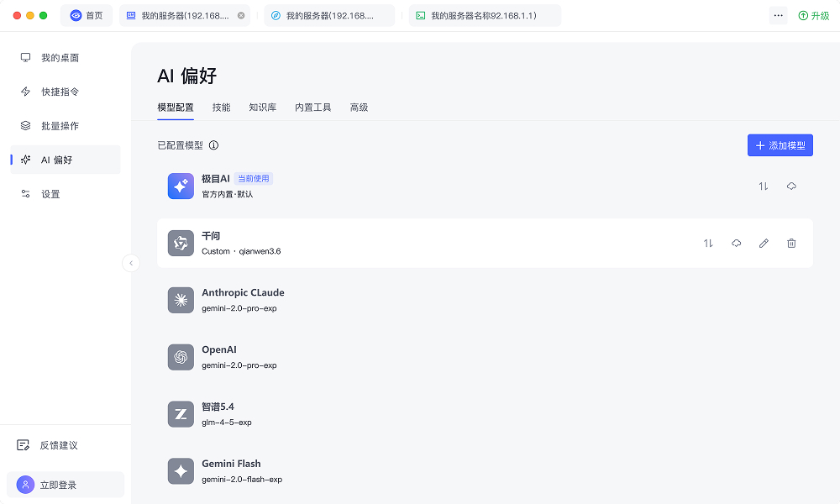Image resolution: width=840 pixels, height=504 pixels.
Task: Click the OpenAI logo icon
Action: pos(181,357)
